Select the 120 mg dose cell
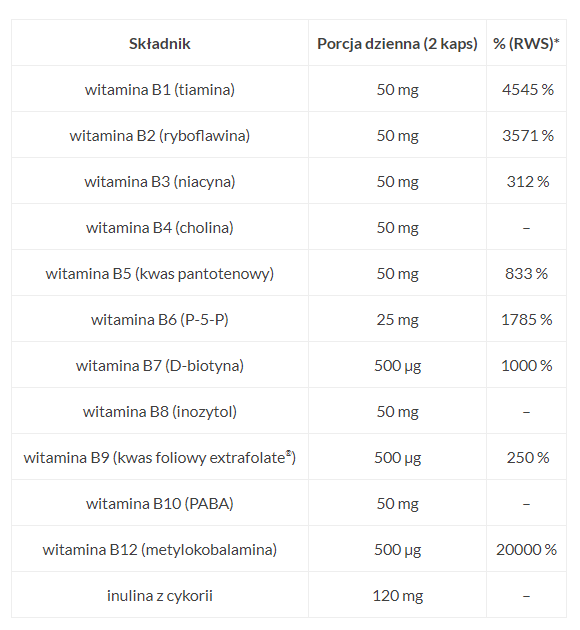 tap(397, 595)
